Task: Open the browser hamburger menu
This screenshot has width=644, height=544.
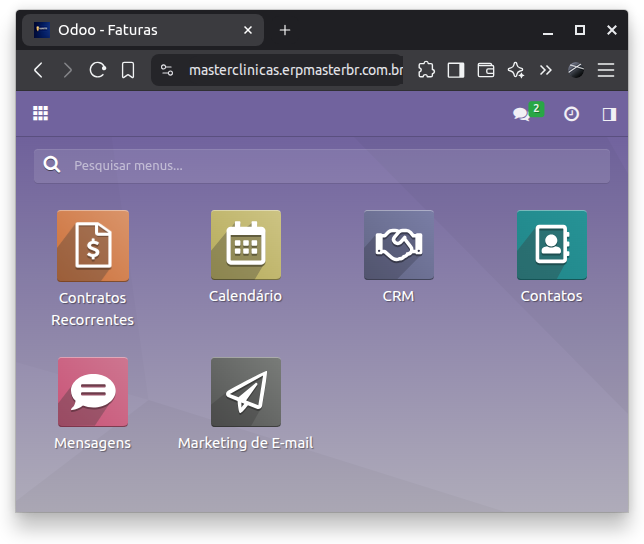Action: click(x=605, y=70)
